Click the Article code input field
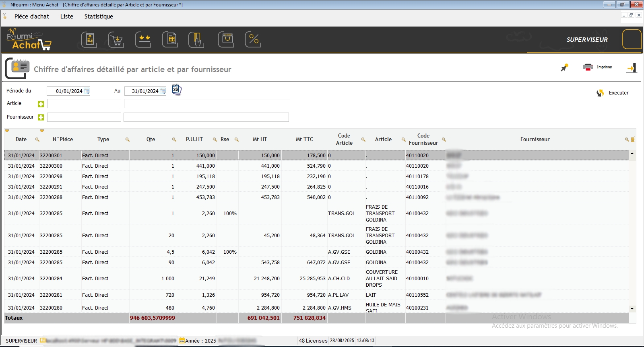This screenshot has width=644, height=347. (84, 104)
